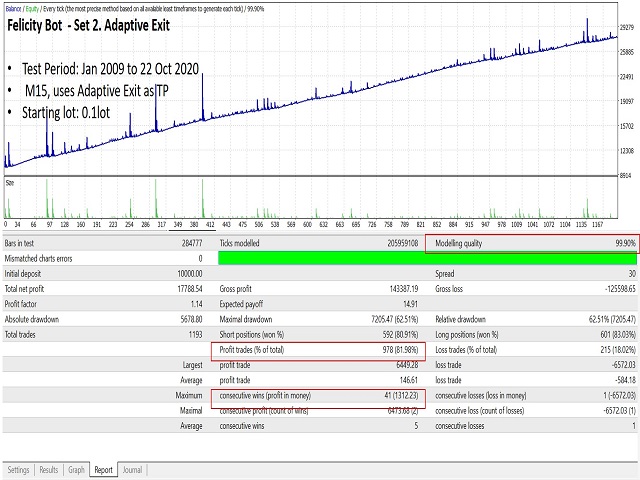Click the 8914 value on the chart axis
Screen dimensions: 640x480
pyautogui.click(x=626, y=176)
